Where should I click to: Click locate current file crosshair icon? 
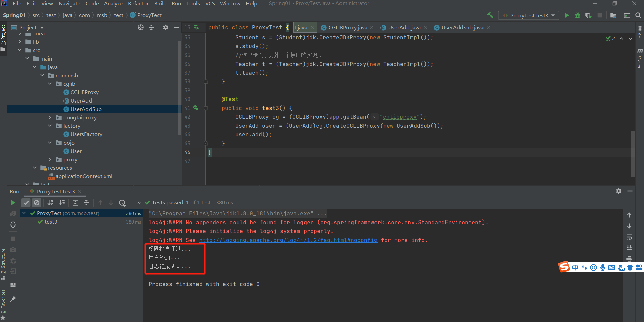pos(141,27)
